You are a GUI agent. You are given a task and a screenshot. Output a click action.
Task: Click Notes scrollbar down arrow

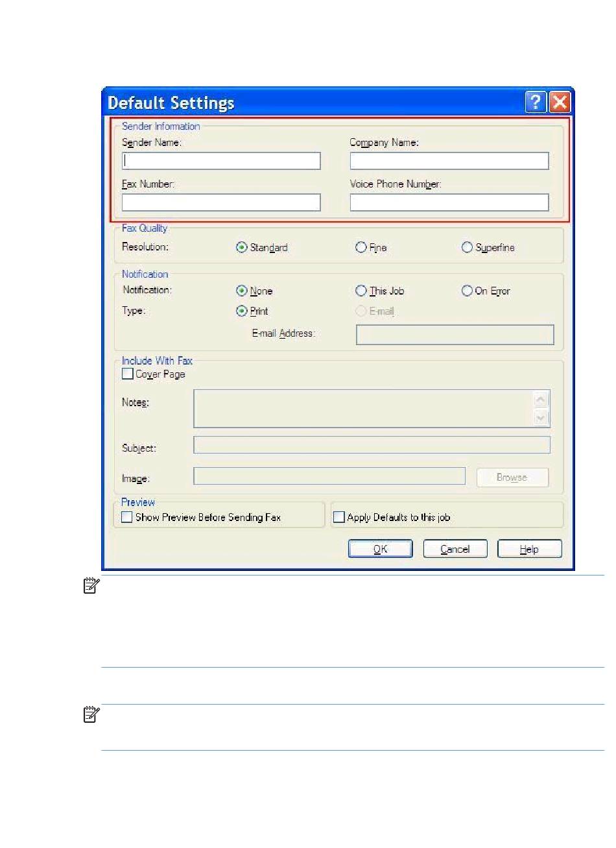point(541,418)
